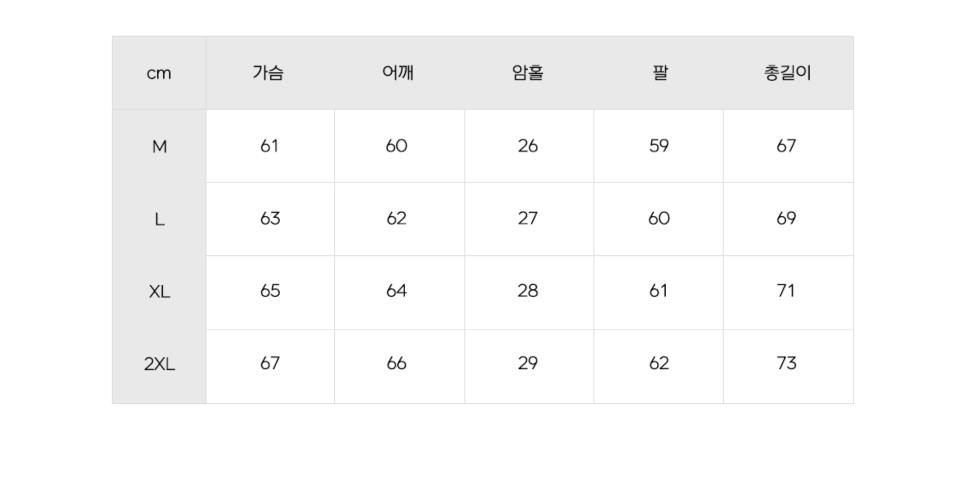This screenshot has width=980, height=479.
Task: Select the 2XL size row label
Action: (159, 364)
